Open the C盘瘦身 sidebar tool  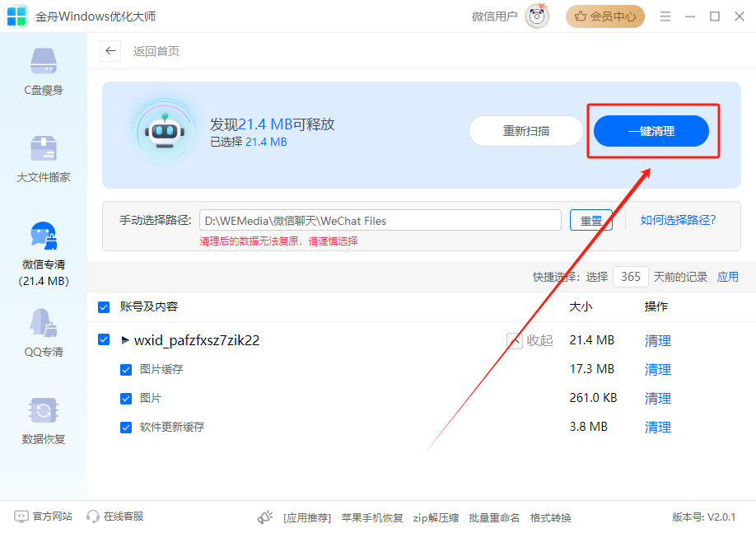(43, 72)
